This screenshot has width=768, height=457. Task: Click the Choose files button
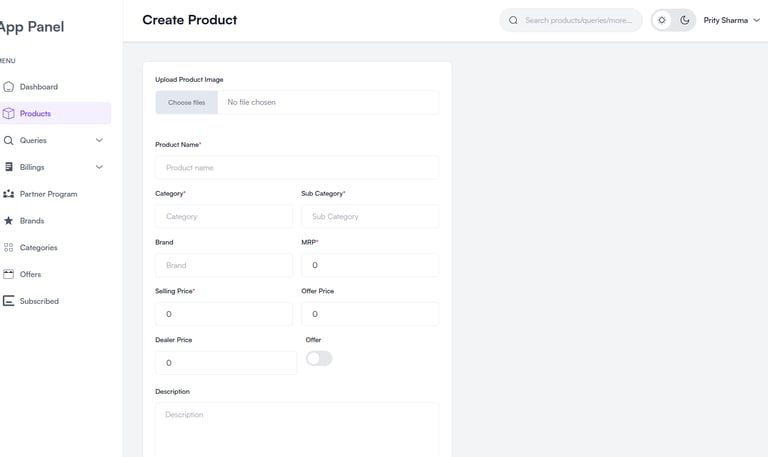pyautogui.click(x=186, y=102)
